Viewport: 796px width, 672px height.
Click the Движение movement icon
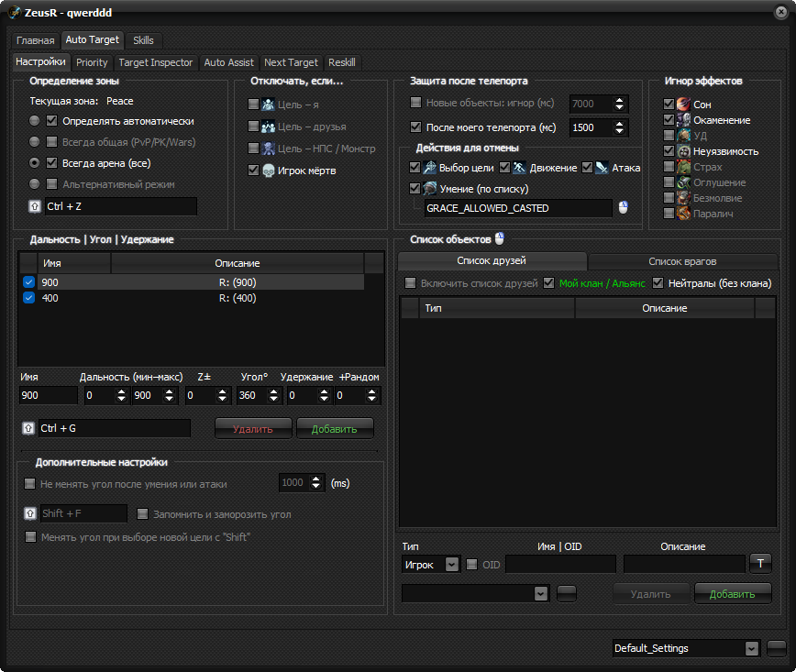coord(519,168)
